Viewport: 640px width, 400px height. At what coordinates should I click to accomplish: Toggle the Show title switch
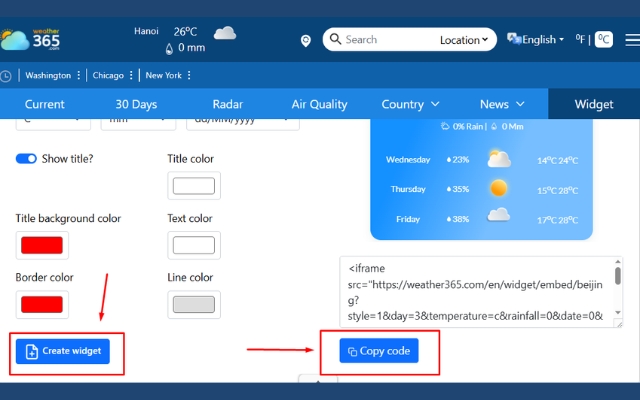26,158
